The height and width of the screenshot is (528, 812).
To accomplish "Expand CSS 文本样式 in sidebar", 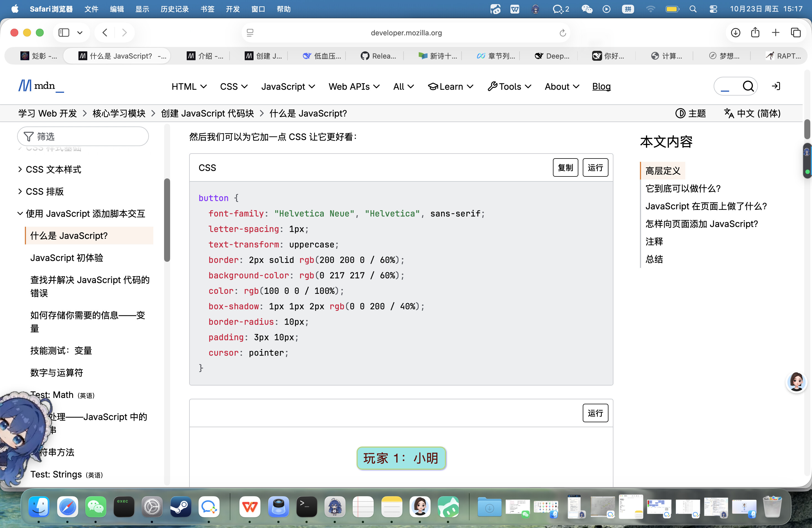I will click(50, 170).
